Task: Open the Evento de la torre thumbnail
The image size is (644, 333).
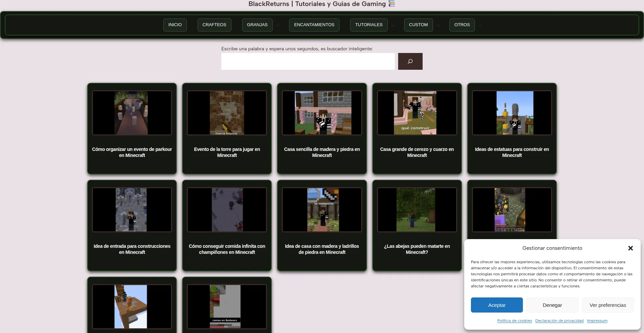Action: point(227,113)
